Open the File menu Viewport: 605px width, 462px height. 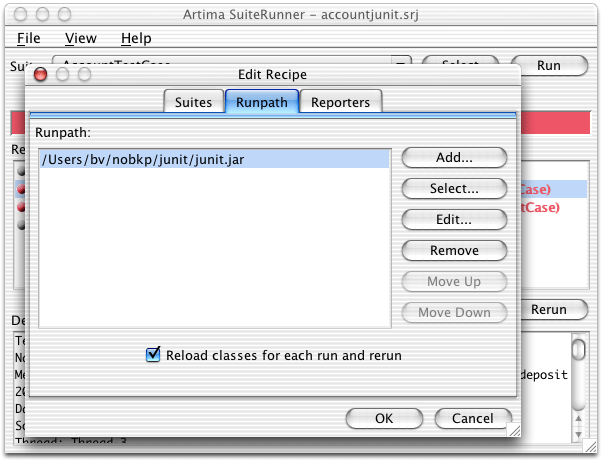(x=29, y=38)
